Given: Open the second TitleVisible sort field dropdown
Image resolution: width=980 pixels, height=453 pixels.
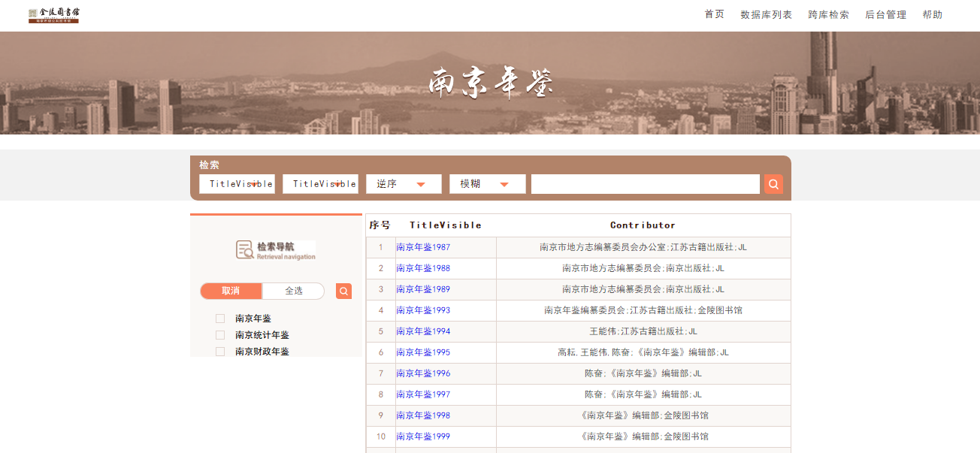Looking at the screenshot, I should pyautogui.click(x=320, y=184).
